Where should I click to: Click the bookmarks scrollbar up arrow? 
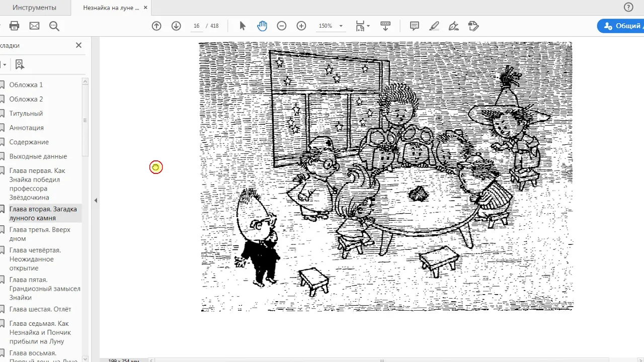86,81
